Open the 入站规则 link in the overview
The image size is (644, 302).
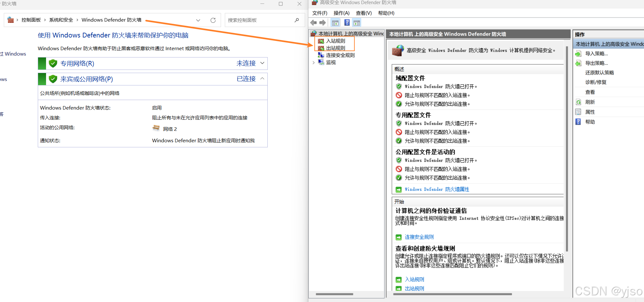[x=414, y=279]
